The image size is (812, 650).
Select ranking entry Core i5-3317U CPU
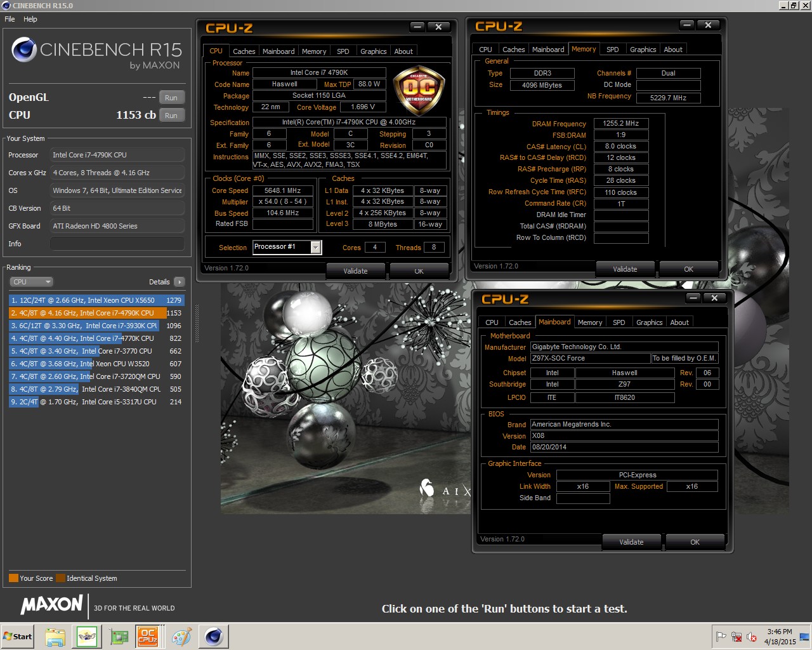click(x=96, y=402)
